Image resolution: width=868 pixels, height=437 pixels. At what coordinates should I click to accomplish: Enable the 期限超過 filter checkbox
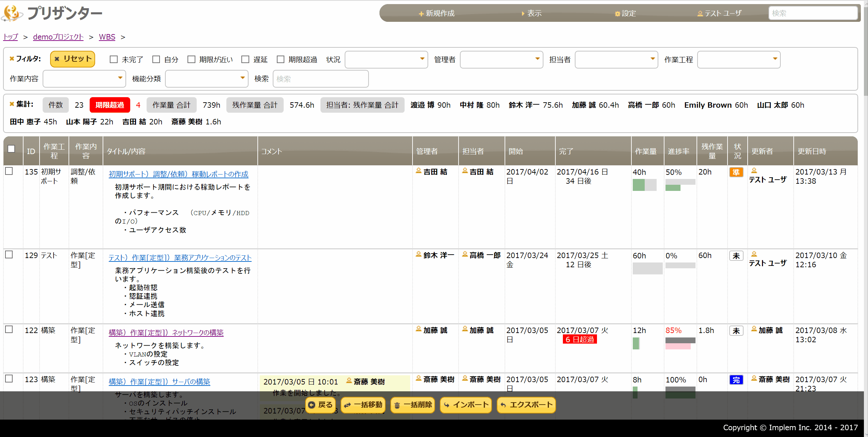pos(280,59)
